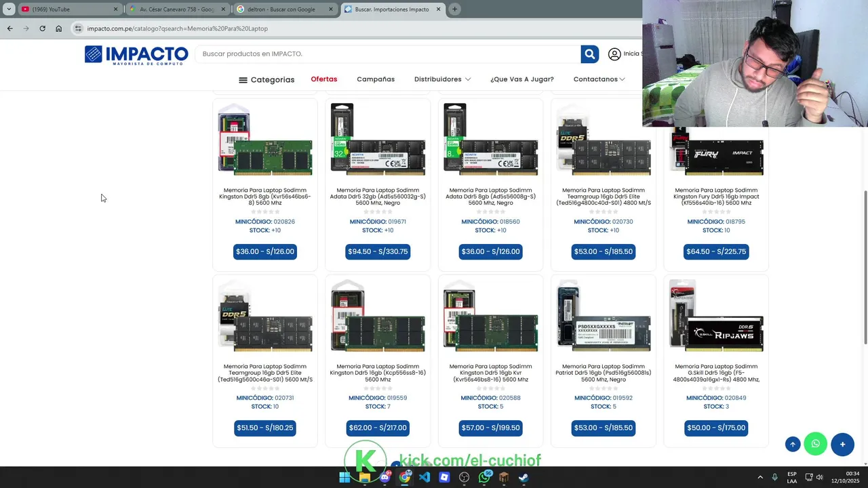Open the Patriot Ddr5 16gb product image

click(x=604, y=316)
